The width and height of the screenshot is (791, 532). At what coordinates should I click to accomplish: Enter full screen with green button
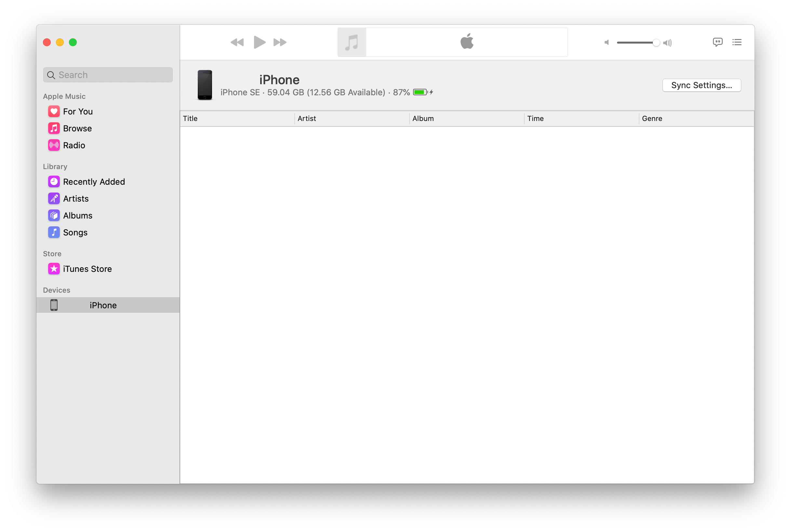tap(73, 42)
